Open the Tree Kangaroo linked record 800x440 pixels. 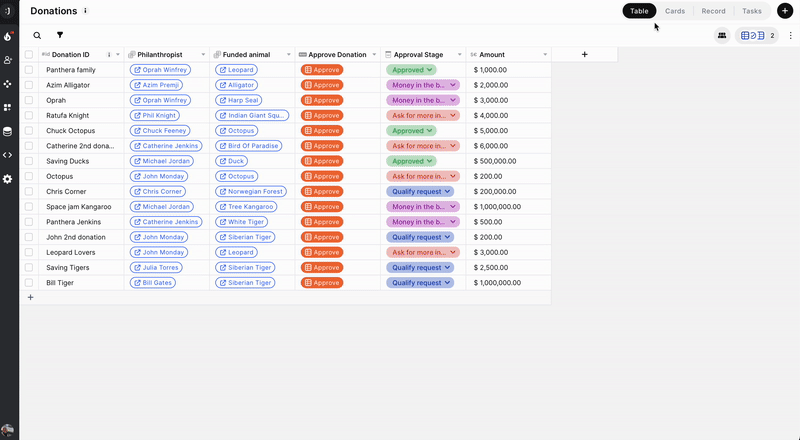pyautogui.click(x=246, y=207)
